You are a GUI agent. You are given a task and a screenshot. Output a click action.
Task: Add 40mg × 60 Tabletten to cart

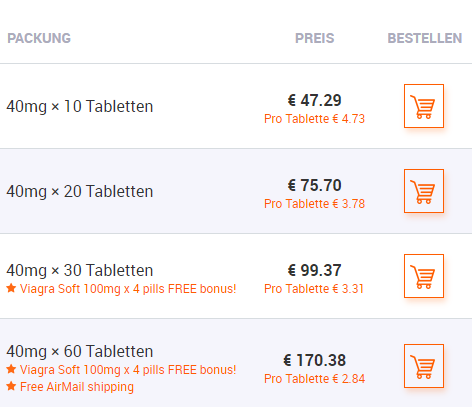(424, 366)
